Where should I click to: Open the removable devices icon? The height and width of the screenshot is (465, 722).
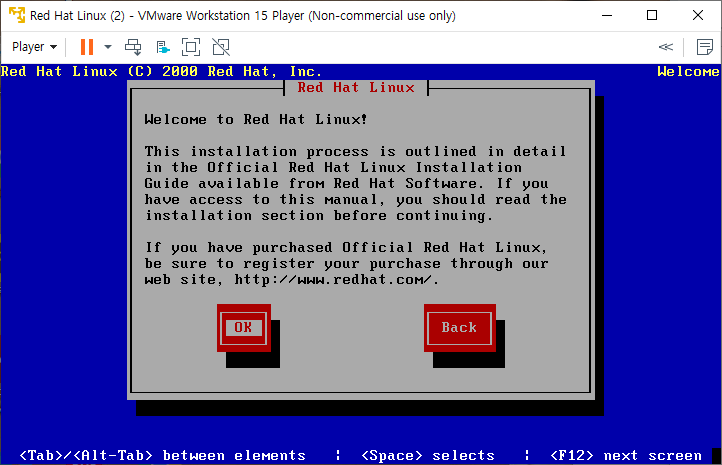point(163,47)
